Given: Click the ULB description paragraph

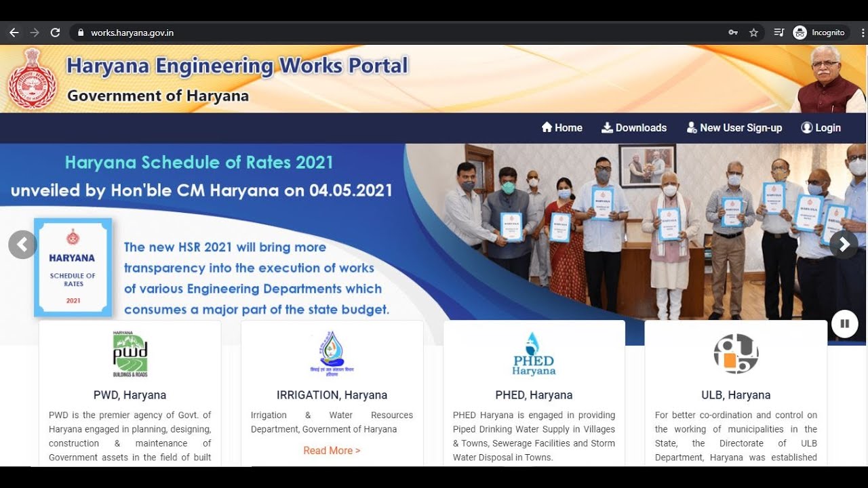Looking at the screenshot, I should (736, 436).
